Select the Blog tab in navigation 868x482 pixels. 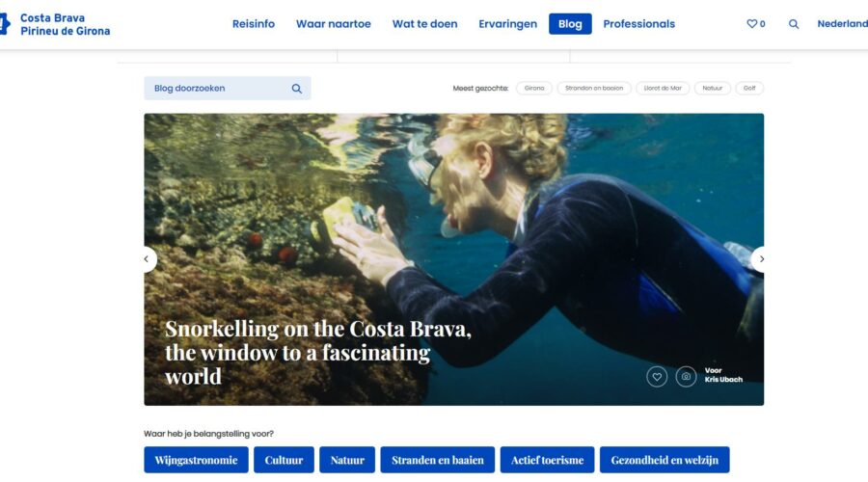point(570,24)
